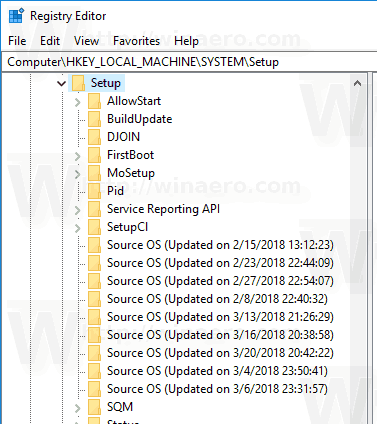Click folder icon for Source OS 3/20/2018
Viewport: 377px width, 424px height.
(x=94, y=353)
